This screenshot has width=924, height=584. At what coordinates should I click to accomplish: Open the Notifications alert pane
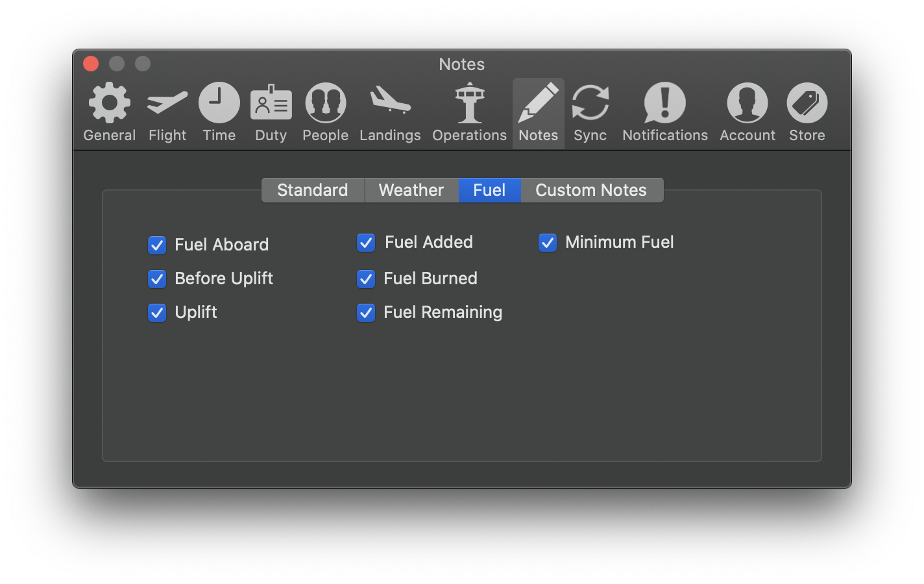665,113
